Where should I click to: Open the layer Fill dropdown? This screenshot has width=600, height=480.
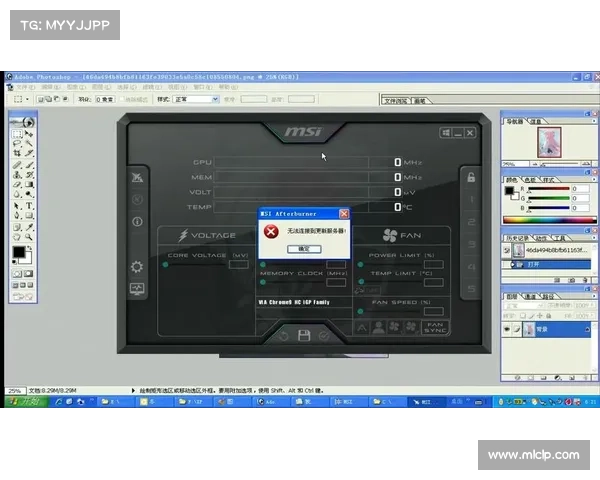[x=593, y=316]
